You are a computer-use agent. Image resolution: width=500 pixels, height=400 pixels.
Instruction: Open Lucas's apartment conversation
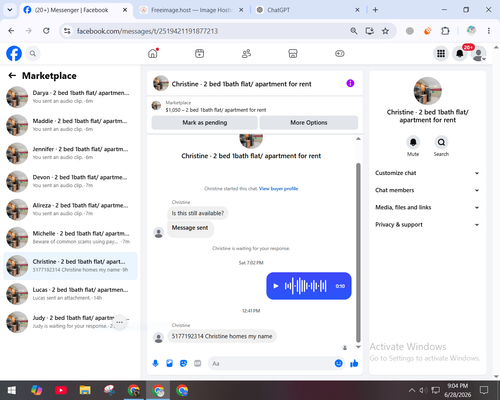70,294
